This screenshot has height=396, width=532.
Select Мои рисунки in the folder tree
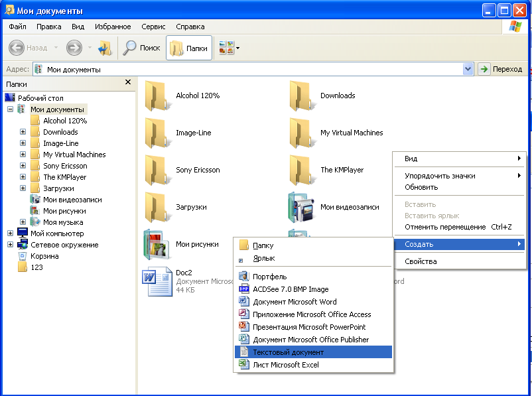64,211
